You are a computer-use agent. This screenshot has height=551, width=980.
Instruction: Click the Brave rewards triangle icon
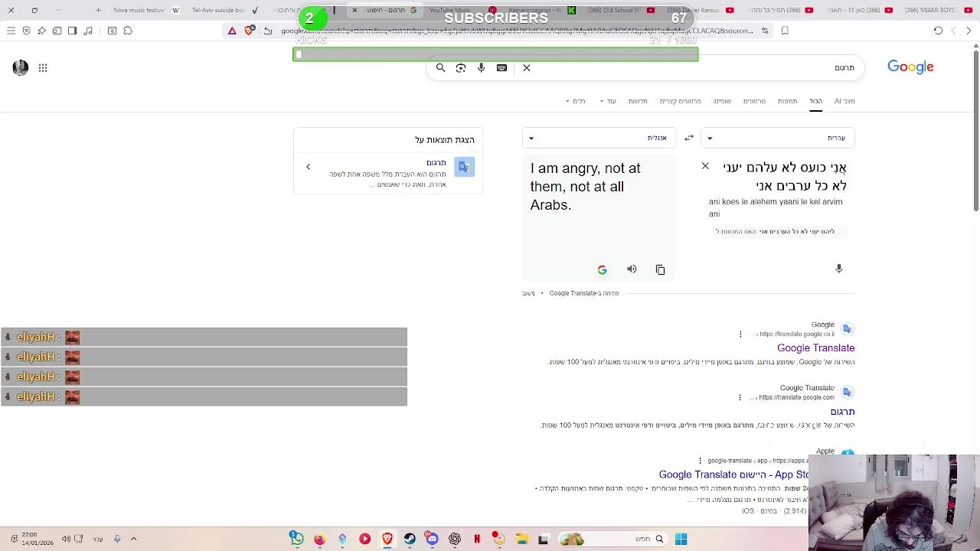click(232, 31)
